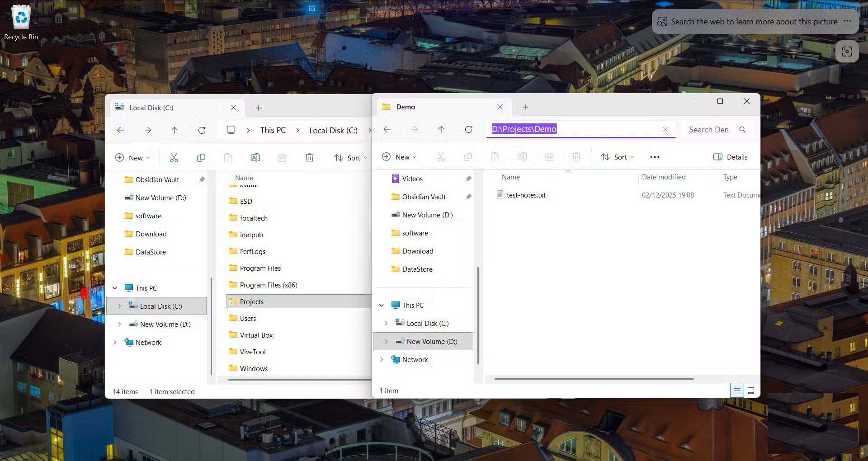Go up one level from Demo folder
Viewport: 868px width, 461px height.
point(441,130)
